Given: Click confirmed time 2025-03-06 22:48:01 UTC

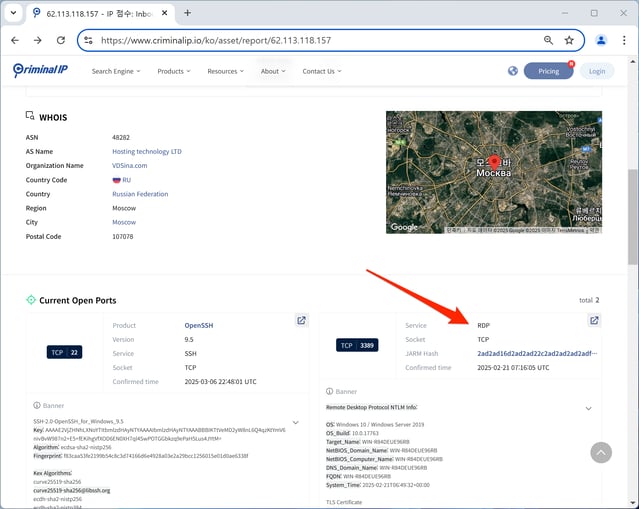Looking at the screenshot, I should (220, 381).
